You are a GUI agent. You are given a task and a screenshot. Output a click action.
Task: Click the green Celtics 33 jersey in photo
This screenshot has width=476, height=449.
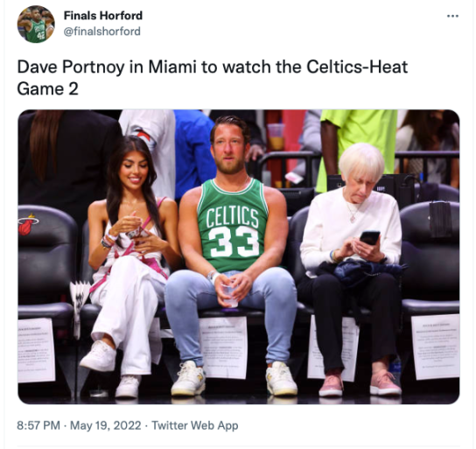pos(233,226)
